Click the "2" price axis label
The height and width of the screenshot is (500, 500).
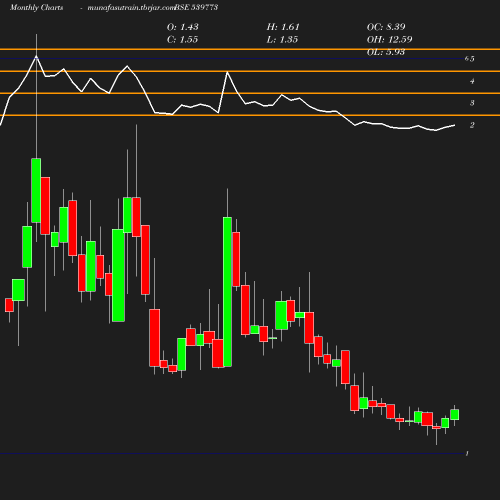[472, 125]
